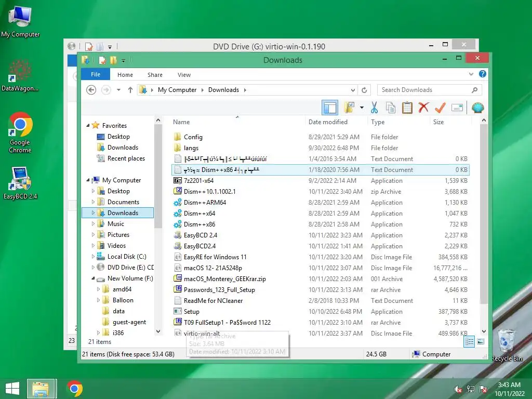Select the Dism++ARM64 gear icon

pyautogui.click(x=178, y=202)
